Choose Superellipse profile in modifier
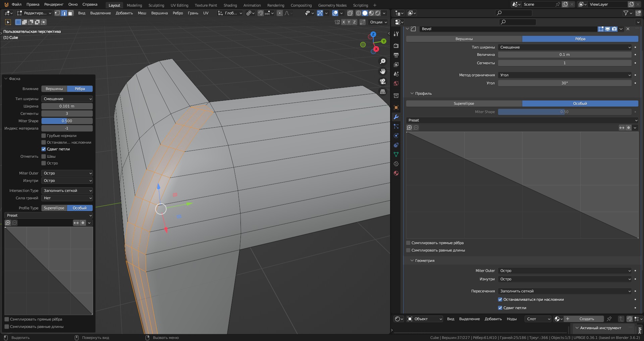This screenshot has height=341, width=644. 464,104
